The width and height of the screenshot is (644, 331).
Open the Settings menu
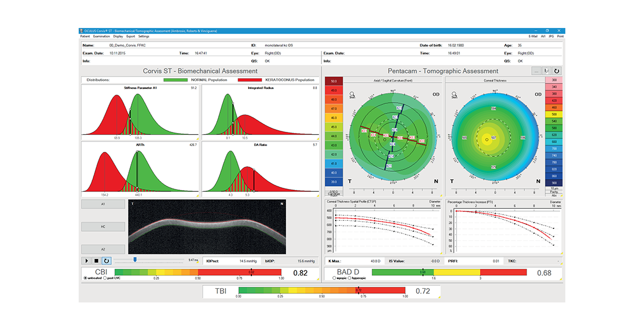[144, 37]
